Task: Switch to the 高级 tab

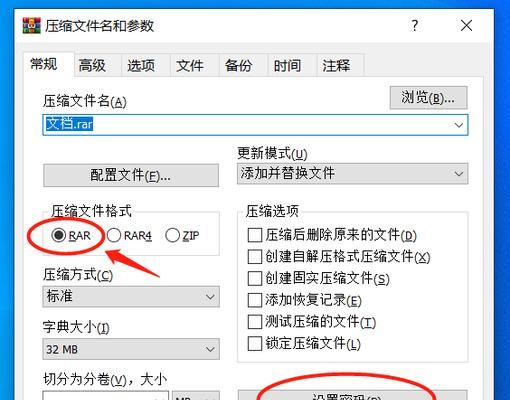Action: click(x=92, y=65)
